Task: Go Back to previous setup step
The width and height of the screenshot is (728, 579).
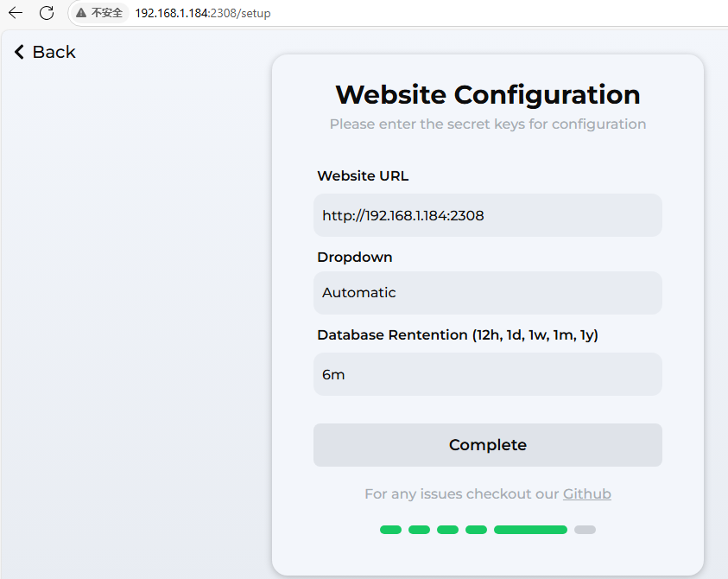Action: click(x=45, y=52)
